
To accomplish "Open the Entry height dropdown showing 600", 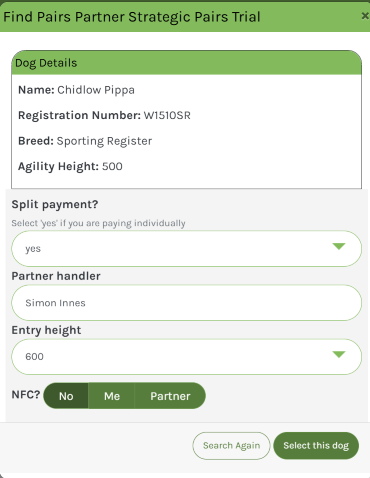I will (186, 357).
